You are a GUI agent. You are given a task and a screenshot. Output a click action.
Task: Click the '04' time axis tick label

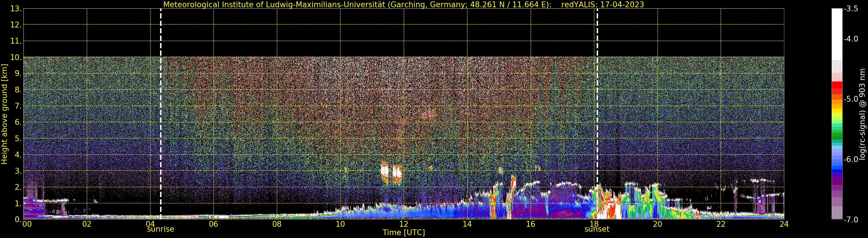tap(150, 224)
